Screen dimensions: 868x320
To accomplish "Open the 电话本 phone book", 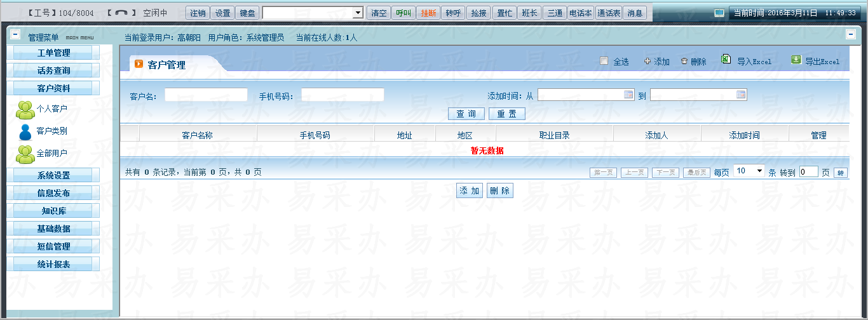I will 581,13.
